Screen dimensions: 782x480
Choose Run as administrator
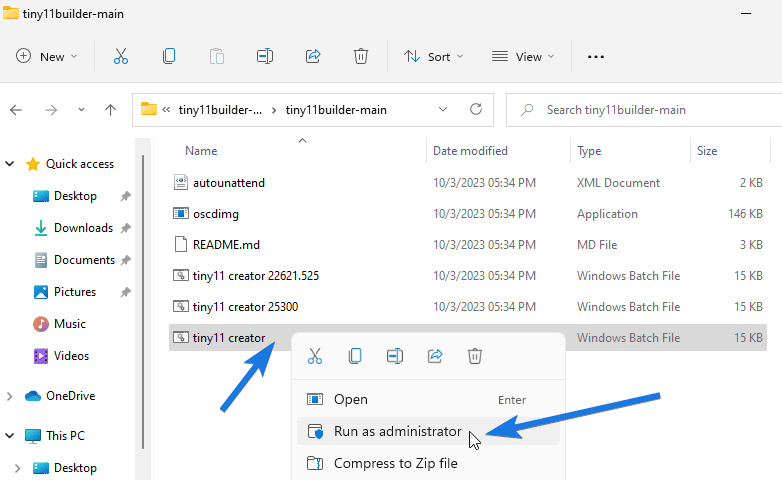428,431
